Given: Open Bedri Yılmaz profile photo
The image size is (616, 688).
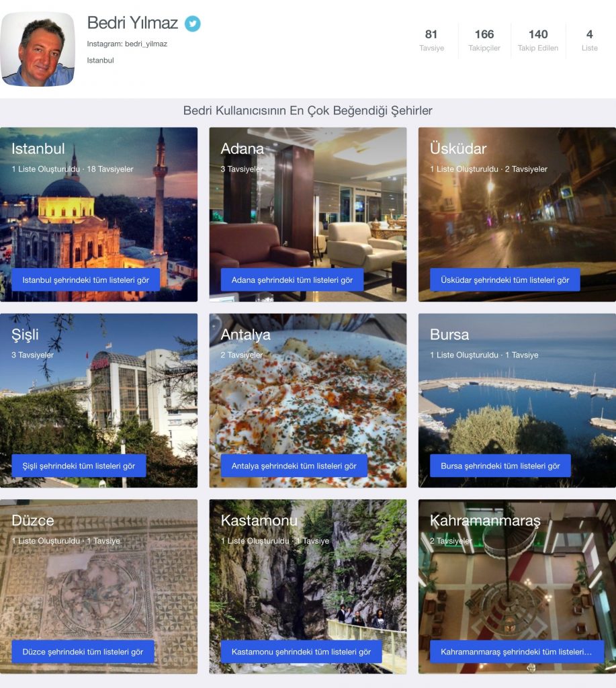Looking at the screenshot, I should point(38,49).
